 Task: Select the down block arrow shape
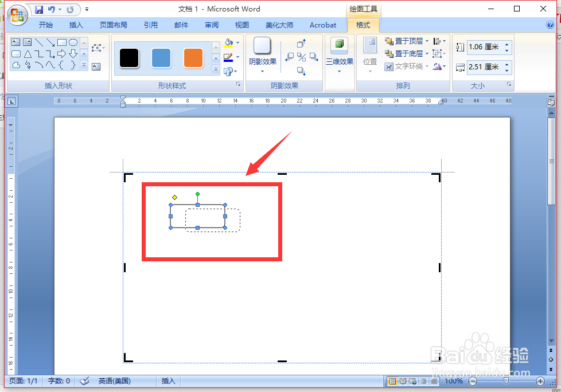pyautogui.click(x=73, y=54)
